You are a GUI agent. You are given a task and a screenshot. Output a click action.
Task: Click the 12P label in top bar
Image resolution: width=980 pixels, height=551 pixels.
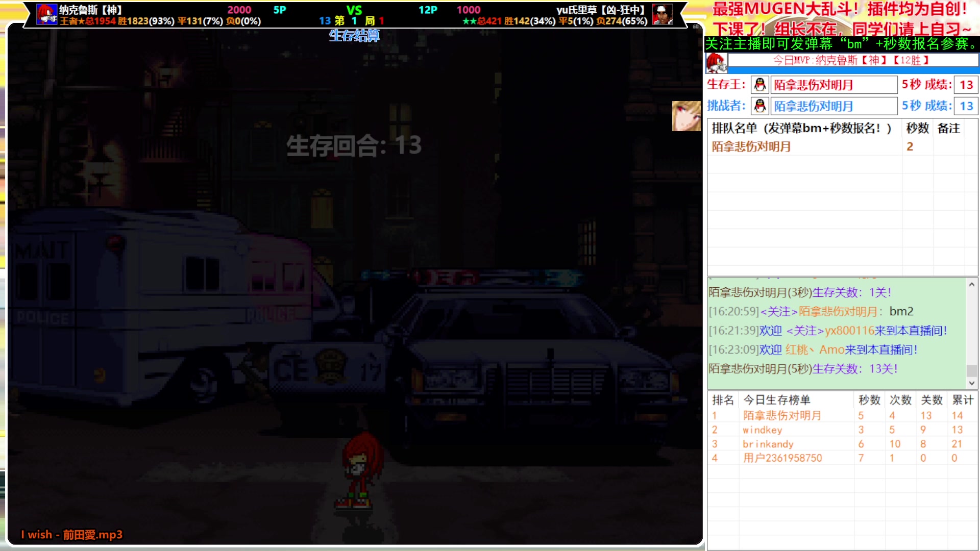click(428, 10)
